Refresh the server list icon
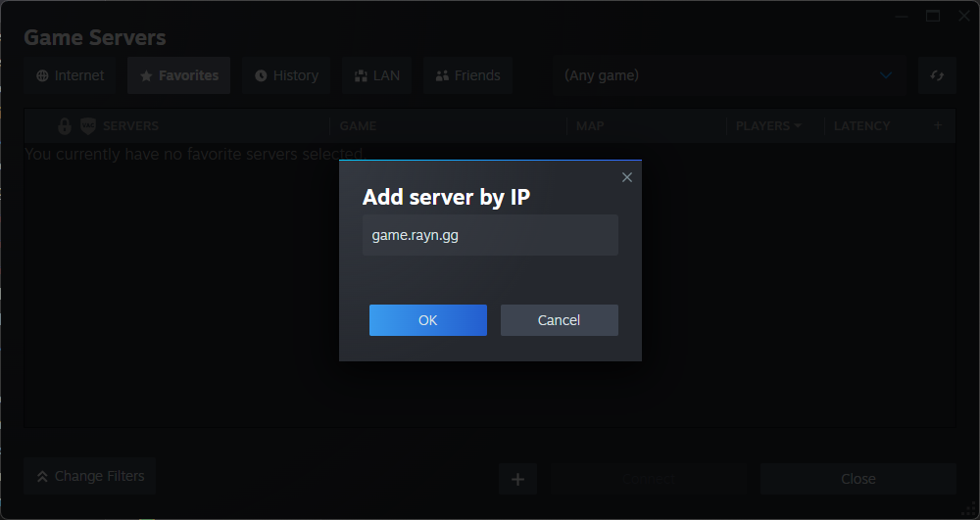The width and height of the screenshot is (980, 520). click(937, 75)
